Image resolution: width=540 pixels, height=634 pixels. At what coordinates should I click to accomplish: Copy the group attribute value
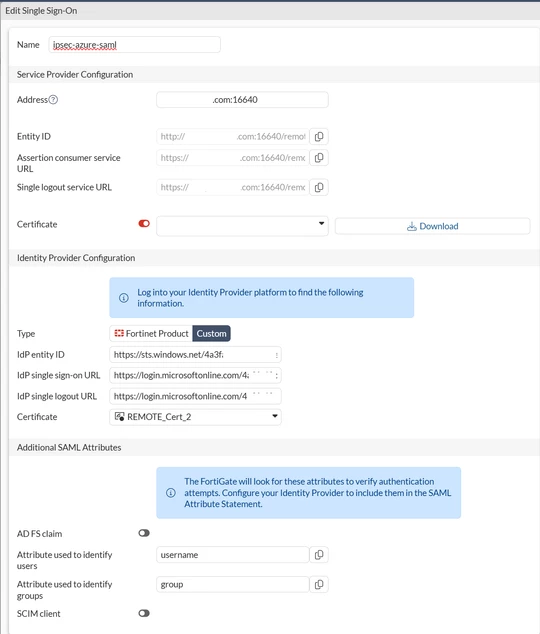click(319, 584)
